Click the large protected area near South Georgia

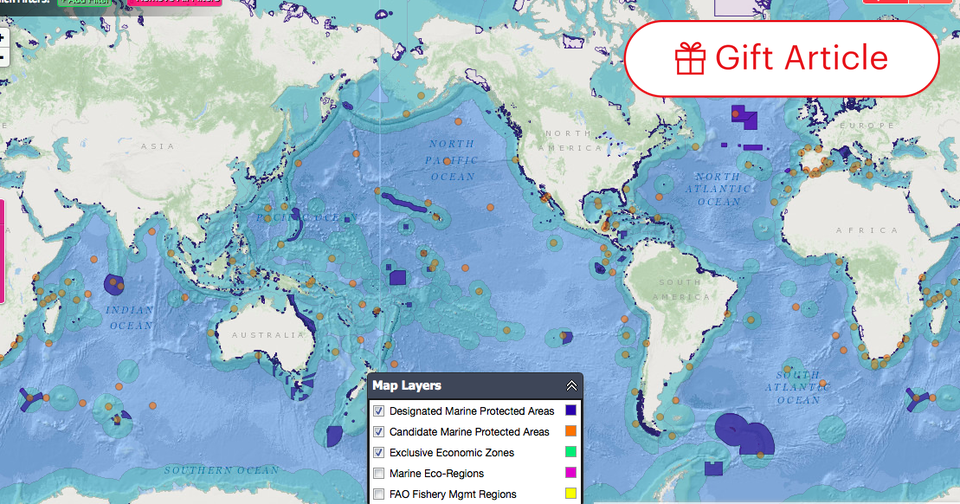tap(745, 433)
